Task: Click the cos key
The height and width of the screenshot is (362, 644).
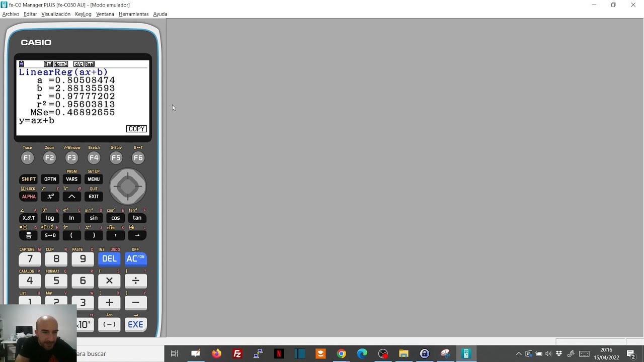Action: tap(116, 218)
